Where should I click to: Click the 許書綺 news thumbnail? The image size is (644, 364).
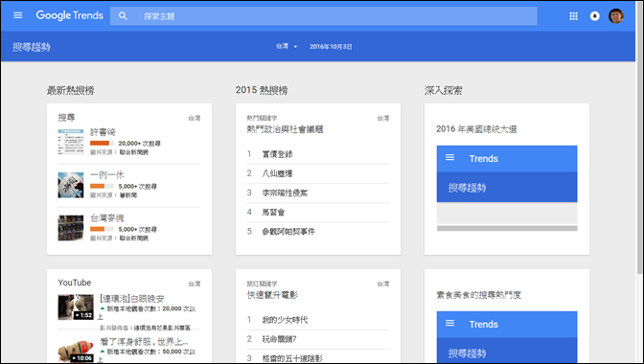tap(71, 142)
